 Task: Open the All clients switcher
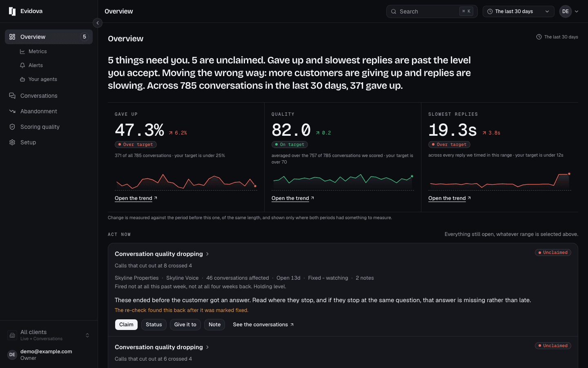click(49, 335)
